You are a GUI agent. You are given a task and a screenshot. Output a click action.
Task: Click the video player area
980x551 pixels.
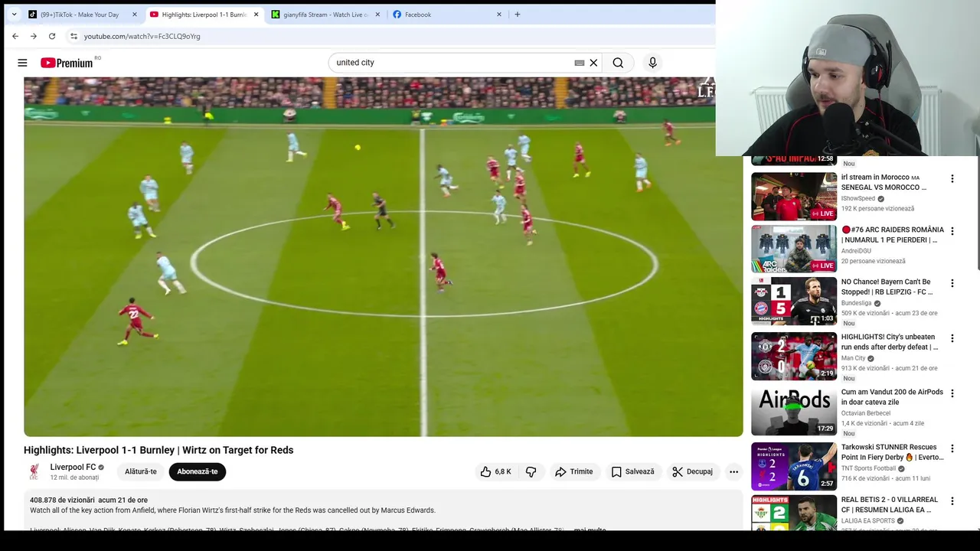(383, 256)
